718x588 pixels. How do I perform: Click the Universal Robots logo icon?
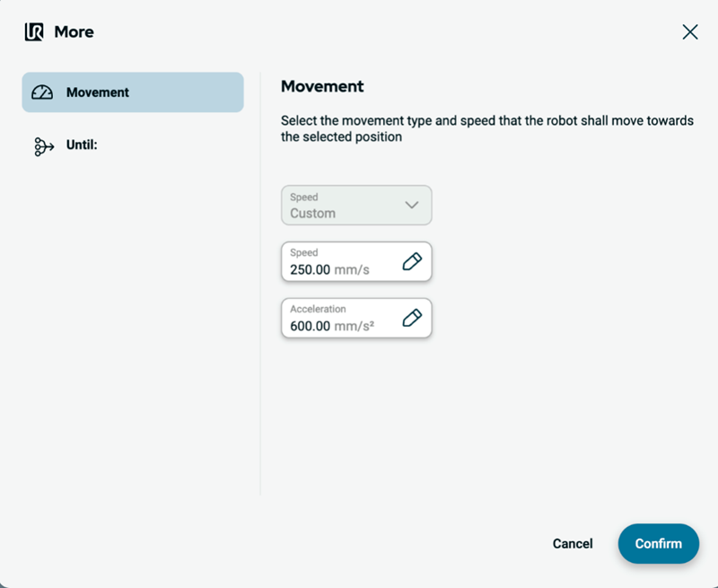click(x=34, y=32)
